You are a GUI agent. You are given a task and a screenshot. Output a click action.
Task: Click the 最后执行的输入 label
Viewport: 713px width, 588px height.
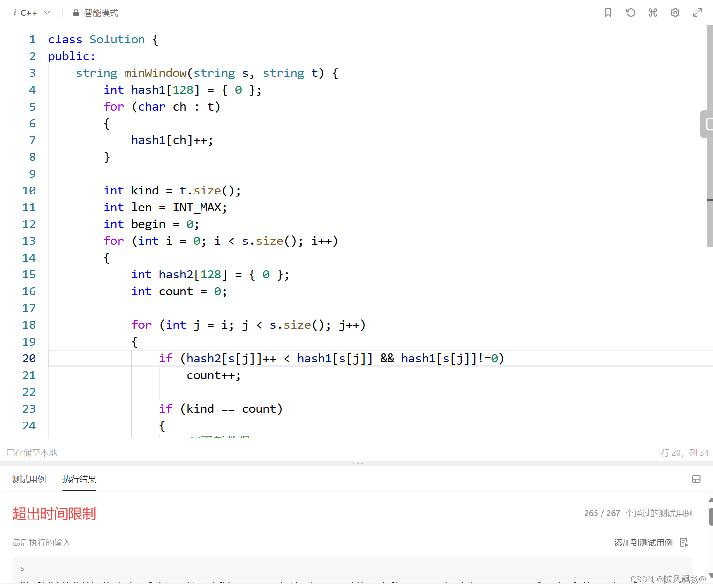click(42, 543)
